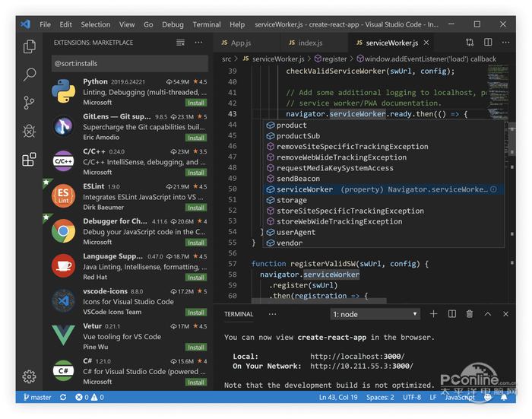Click the Extensions icon in activity bar
The image size is (532, 419).
coord(30,159)
